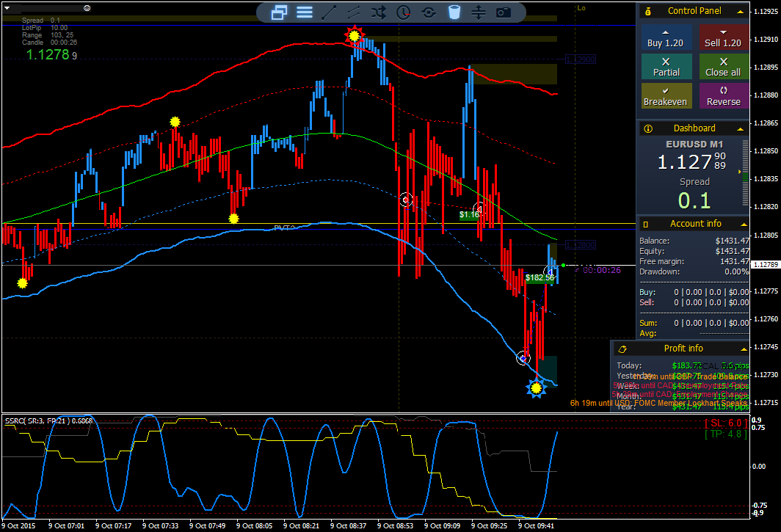The image size is (781, 532).
Task: Click the shuffle crossed-arrows toolbar icon
Action: [x=379, y=12]
